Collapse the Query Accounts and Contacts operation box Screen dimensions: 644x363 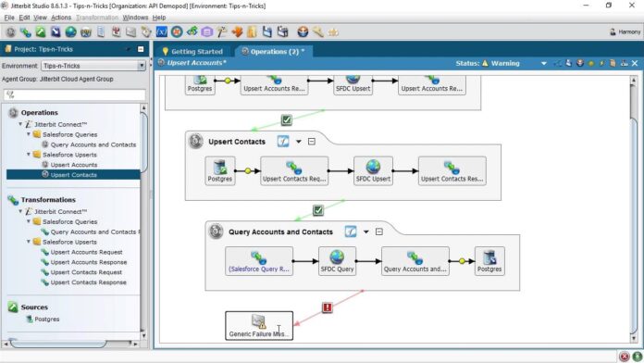click(379, 232)
